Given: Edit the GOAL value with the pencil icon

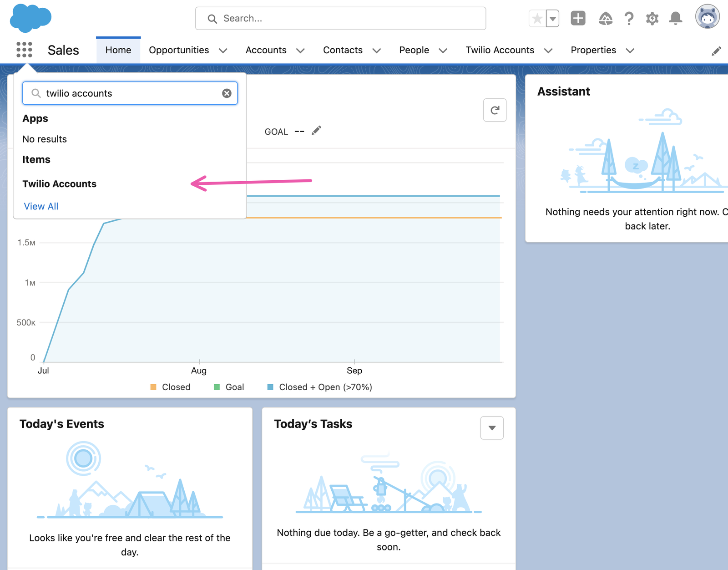Looking at the screenshot, I should (316, 130).
